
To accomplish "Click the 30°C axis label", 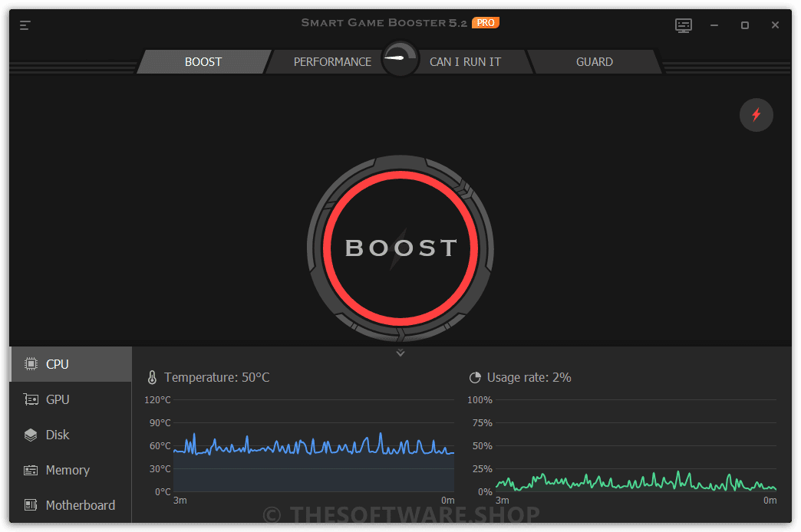I will click(160, 468).
